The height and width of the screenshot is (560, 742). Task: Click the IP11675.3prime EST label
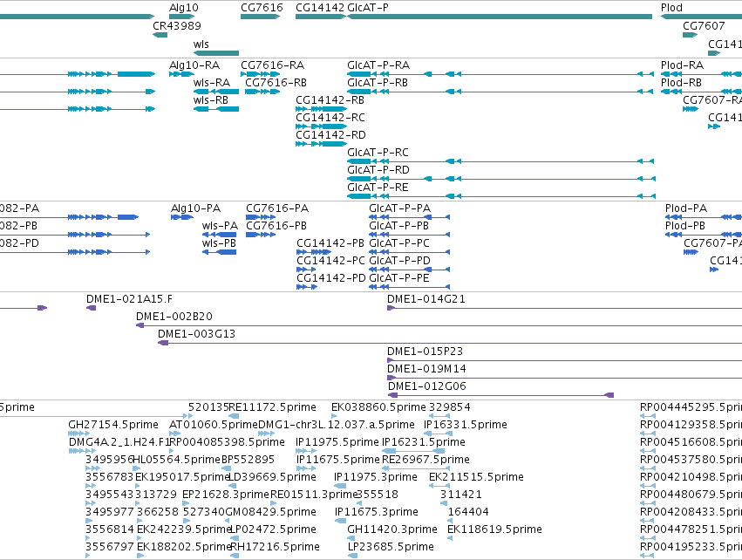[376, 512]
